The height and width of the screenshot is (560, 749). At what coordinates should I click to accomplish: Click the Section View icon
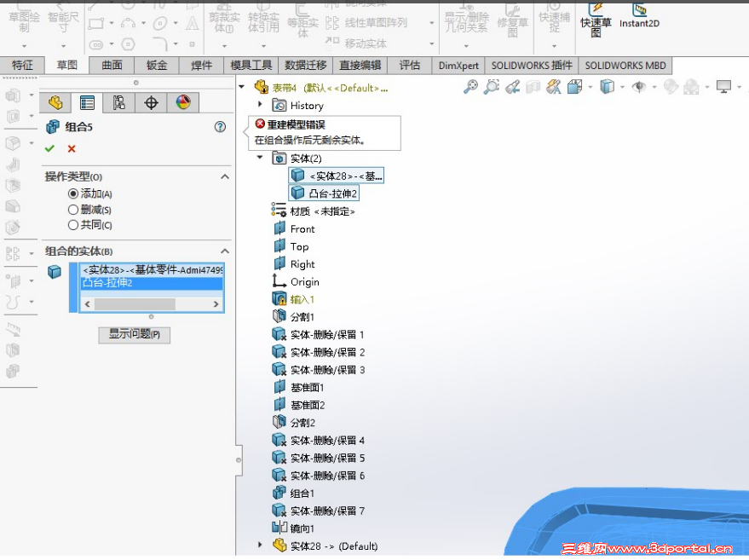click(533, 87)
